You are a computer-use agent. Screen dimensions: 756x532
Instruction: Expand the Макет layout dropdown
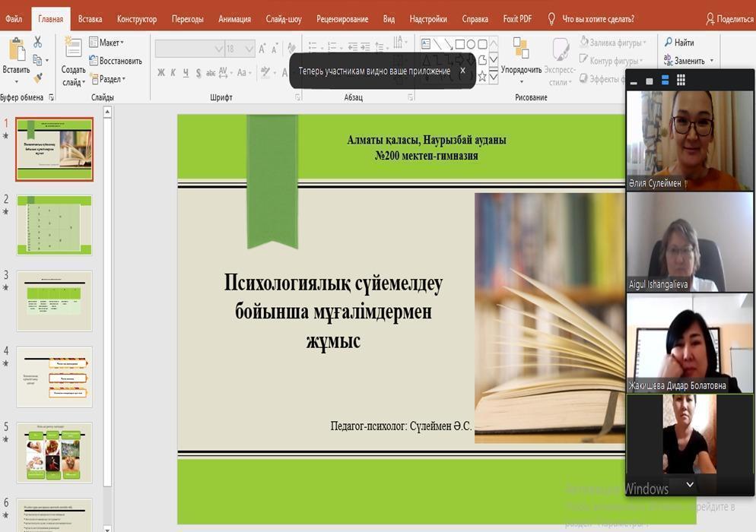[107, 43]
